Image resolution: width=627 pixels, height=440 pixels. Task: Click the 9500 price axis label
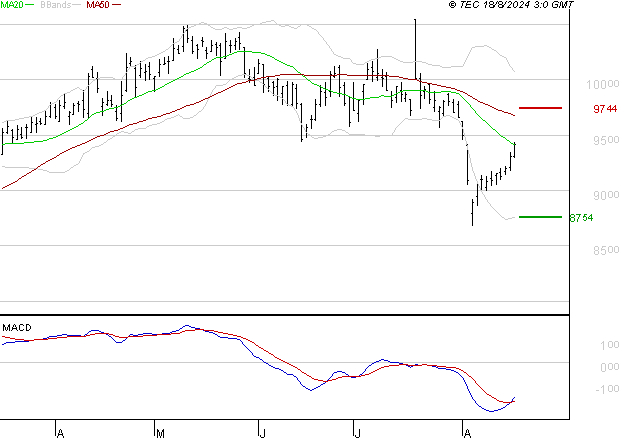(x=606, y=140)
